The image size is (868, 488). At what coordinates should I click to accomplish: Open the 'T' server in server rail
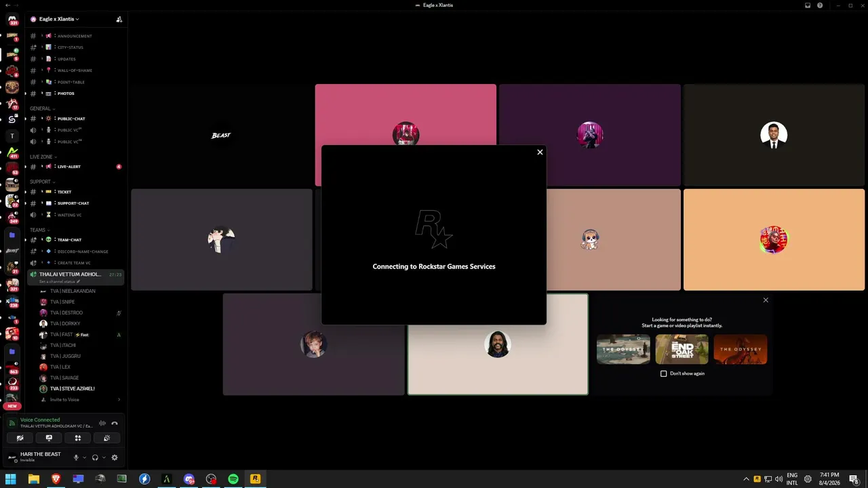click(12, 136)
